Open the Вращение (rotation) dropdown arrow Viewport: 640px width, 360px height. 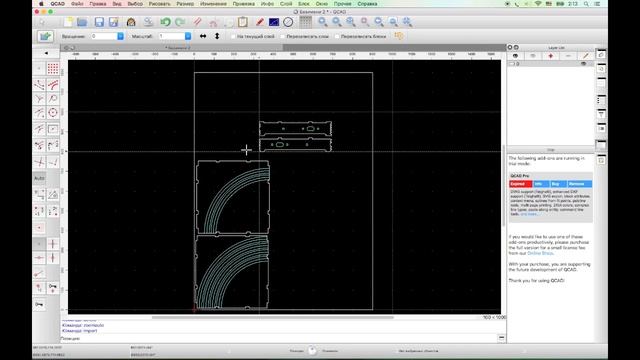click(x=120, y=36)
